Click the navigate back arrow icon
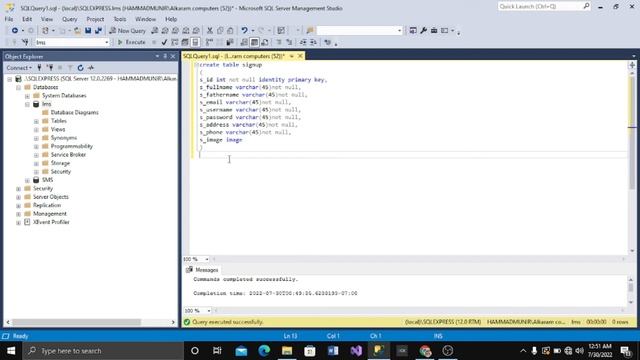The width and height of the screenshot is (640, 360). pyautogui.click(x=14, y=31)
